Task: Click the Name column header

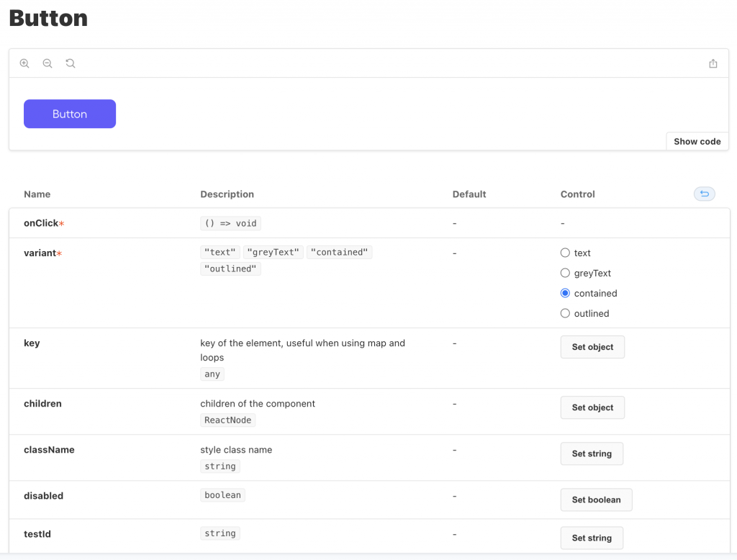Action: [37, 194]
